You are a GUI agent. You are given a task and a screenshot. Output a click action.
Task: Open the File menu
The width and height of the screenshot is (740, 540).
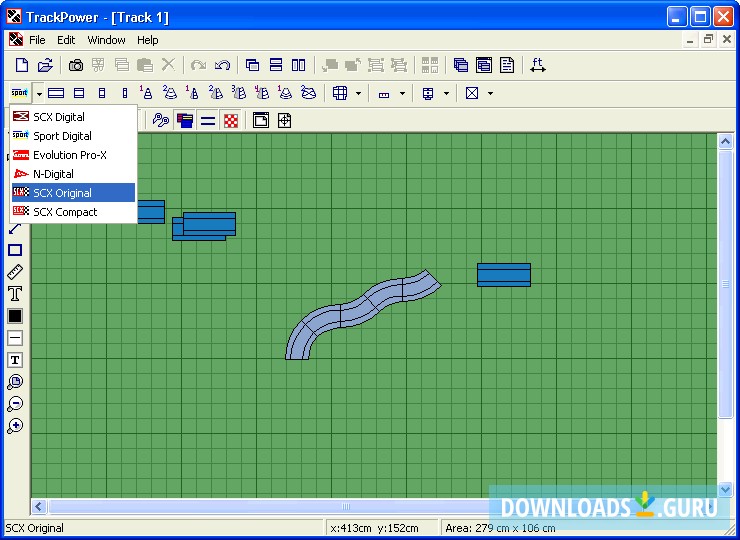click(x=37, y=40)
